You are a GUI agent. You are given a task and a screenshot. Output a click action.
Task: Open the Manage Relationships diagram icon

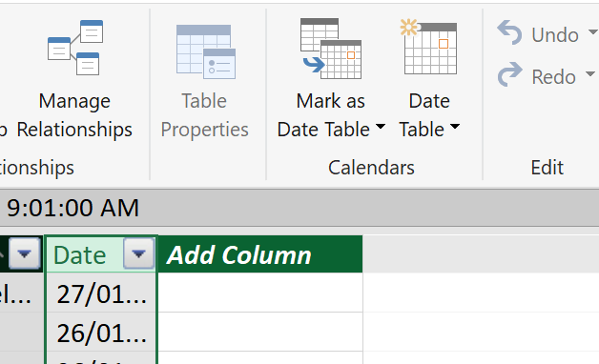click(x=75, y=48)
